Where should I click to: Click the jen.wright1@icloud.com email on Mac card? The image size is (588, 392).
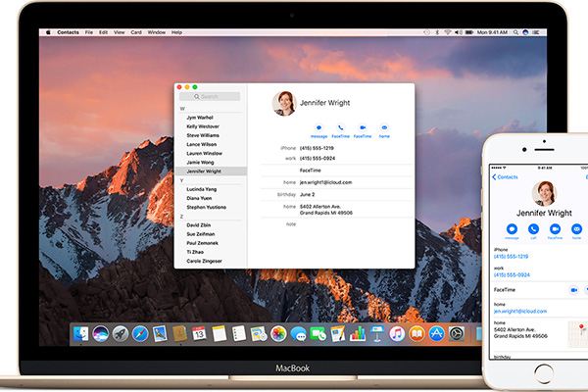326,182
